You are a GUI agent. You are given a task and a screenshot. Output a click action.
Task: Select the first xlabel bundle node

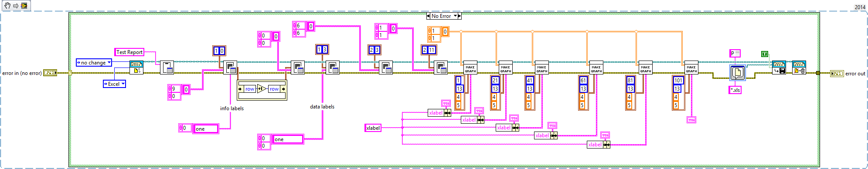[439, 113]
